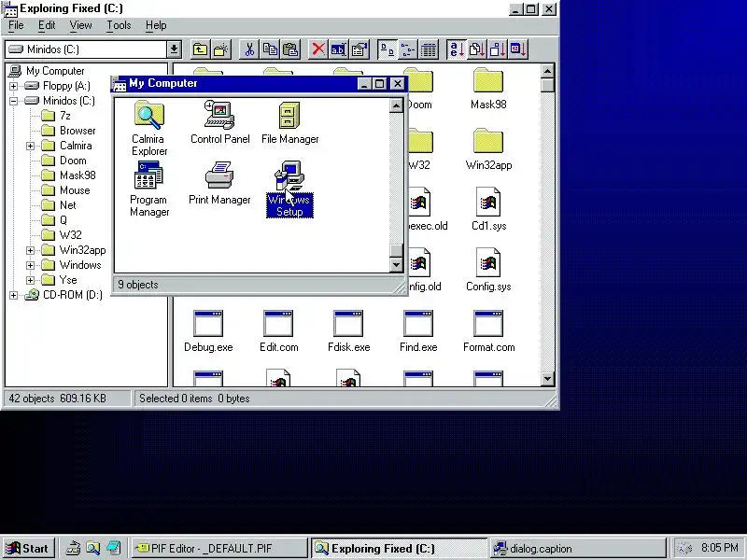The image size is (747, 560).
Task: Click the Start button
Action: (28, 549)
